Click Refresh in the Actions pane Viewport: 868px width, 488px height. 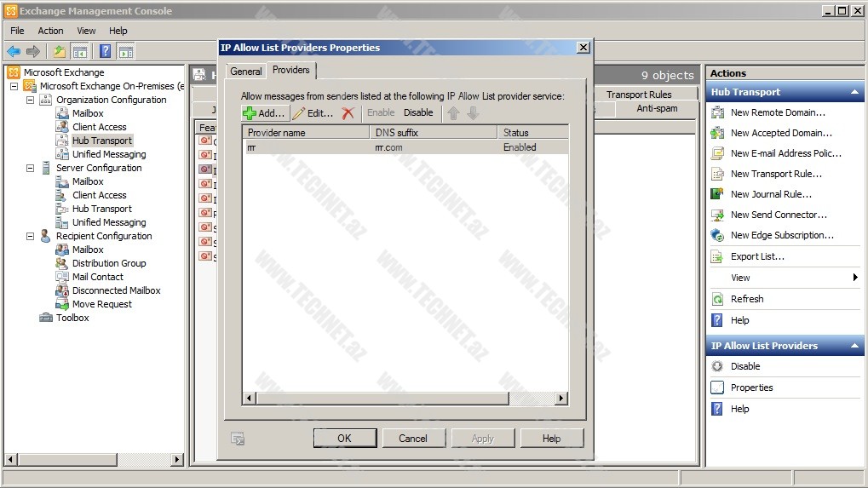(746, 299)
